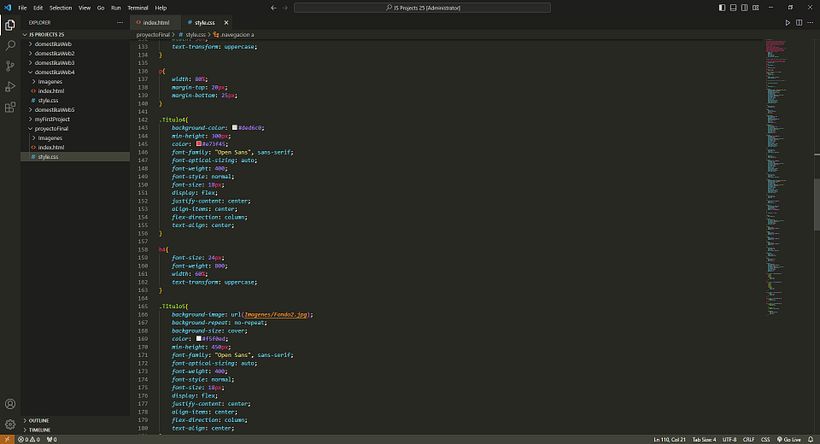Go back with the left arrow

point(273,8)
